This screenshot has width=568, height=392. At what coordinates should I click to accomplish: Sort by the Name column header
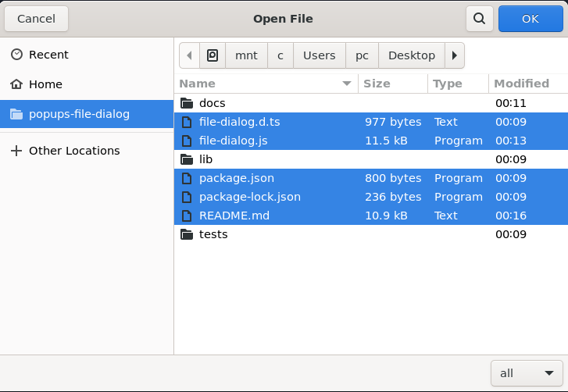[x=266, y=84]
